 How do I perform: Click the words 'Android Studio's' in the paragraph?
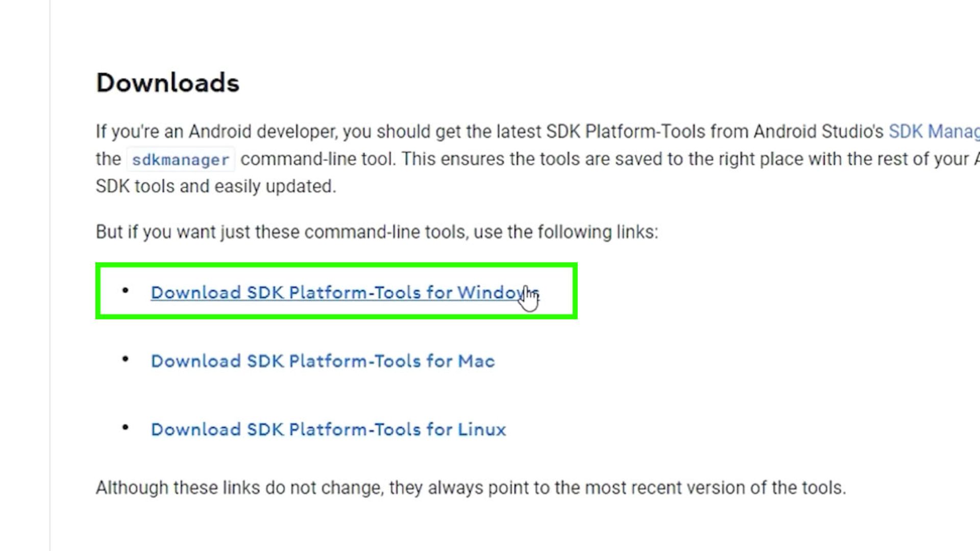click(x=818, y=132)
